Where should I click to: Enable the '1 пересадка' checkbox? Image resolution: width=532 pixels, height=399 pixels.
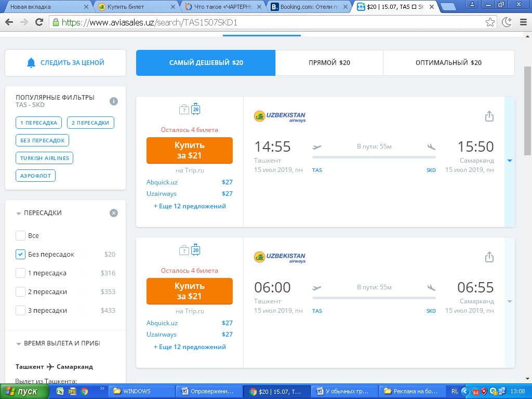21,273
